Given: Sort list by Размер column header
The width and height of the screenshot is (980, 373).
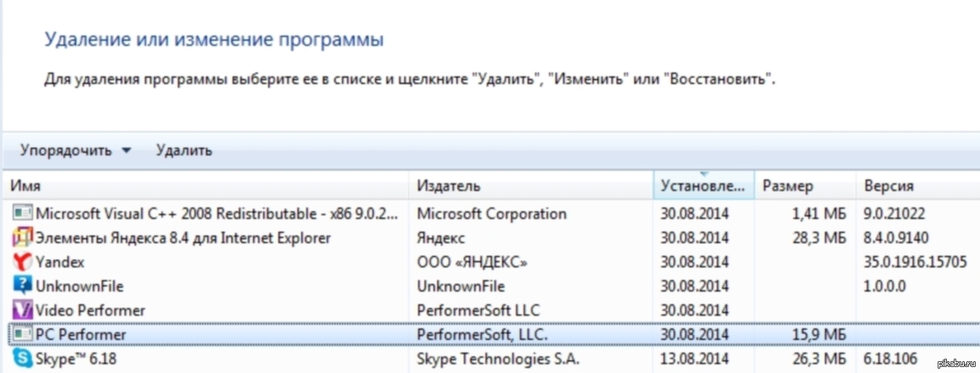Looking at the screenshot, I should point(788,186).
